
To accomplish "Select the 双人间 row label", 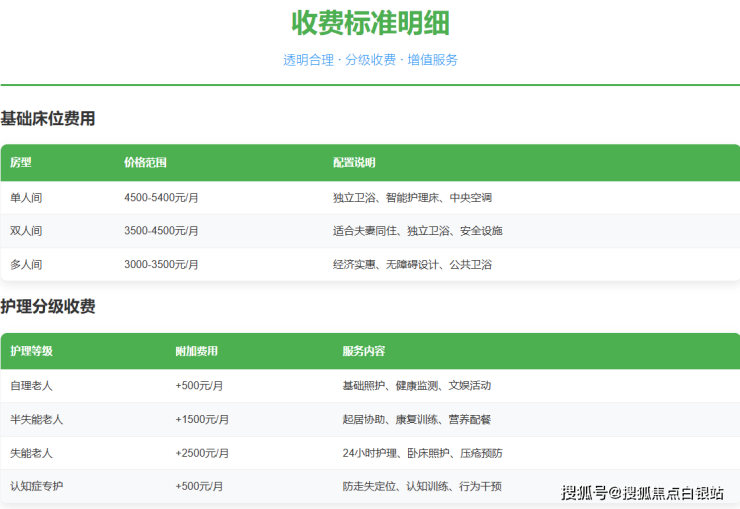I will tap(26, 231).
